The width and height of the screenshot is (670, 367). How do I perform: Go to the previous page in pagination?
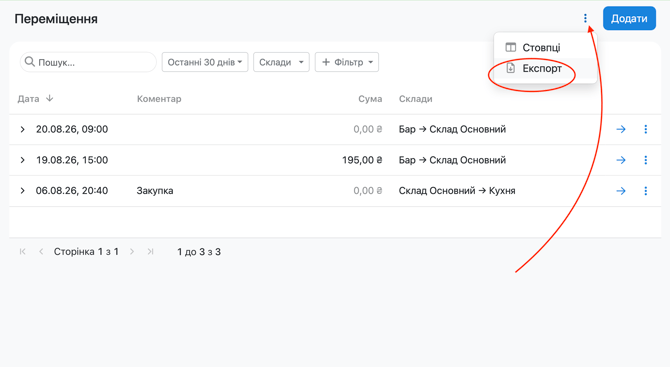click(x=41, y=252)
